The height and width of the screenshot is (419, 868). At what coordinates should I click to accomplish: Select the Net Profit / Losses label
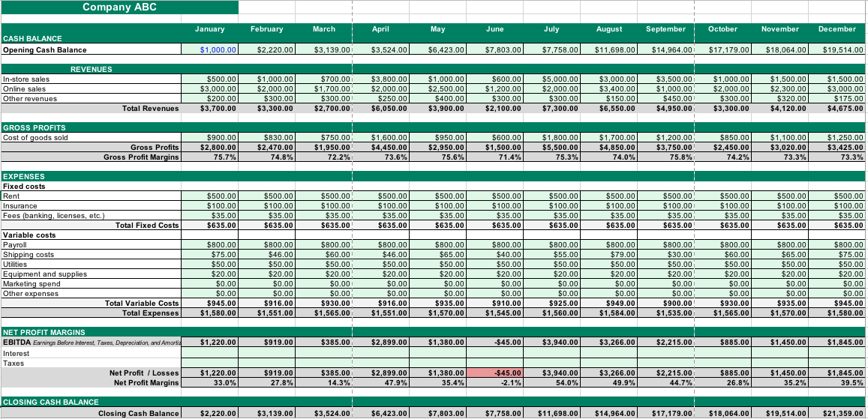(x=145, y=373)
